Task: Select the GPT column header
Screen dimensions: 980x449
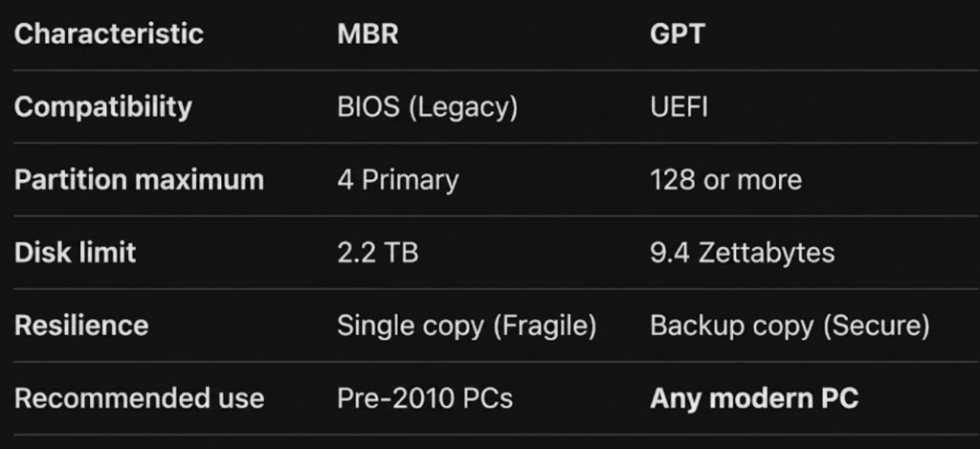Action: click(677, 34)
